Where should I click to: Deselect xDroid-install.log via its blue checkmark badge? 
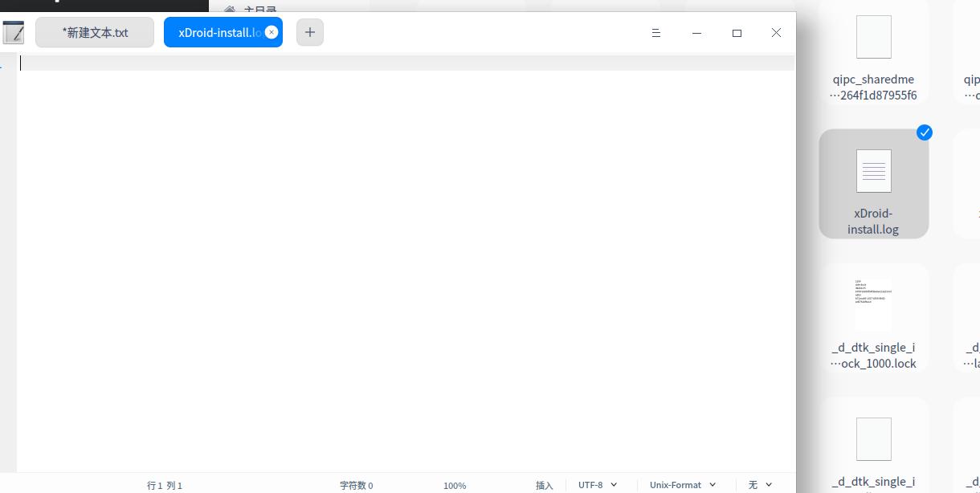[924, 132]
